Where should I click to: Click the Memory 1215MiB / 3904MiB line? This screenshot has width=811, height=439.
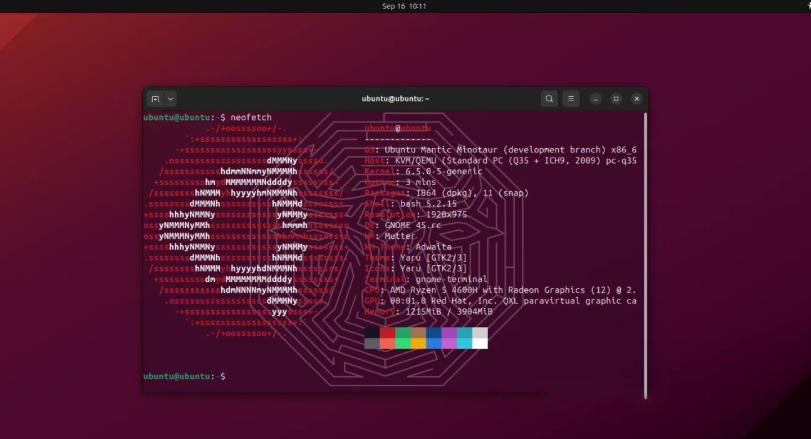click(428, 312)
